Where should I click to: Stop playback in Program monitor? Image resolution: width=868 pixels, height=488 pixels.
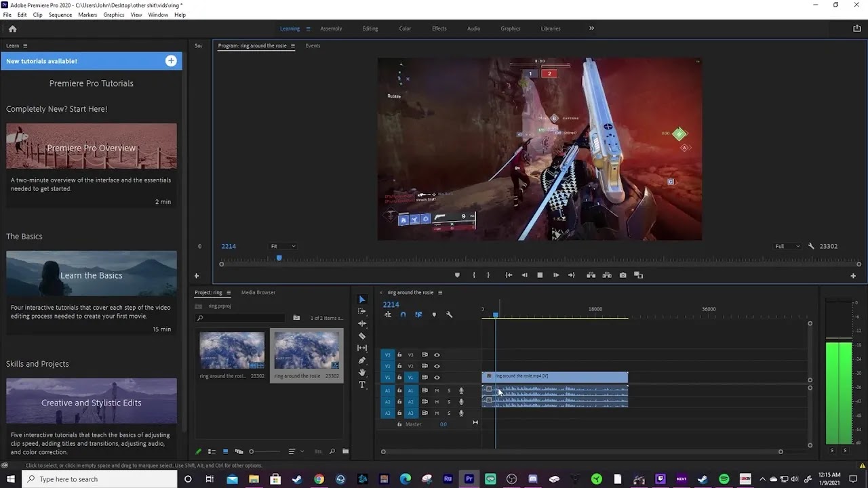540,275
